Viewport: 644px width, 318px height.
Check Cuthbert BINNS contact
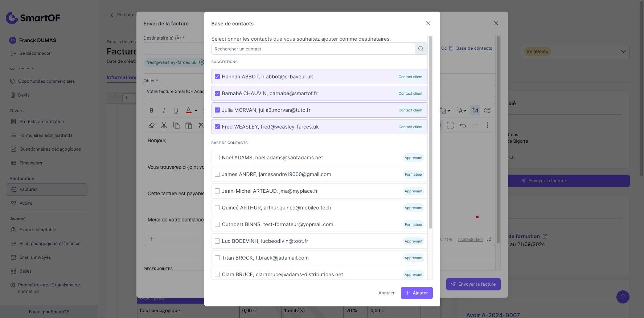click(x=217, y=224)
